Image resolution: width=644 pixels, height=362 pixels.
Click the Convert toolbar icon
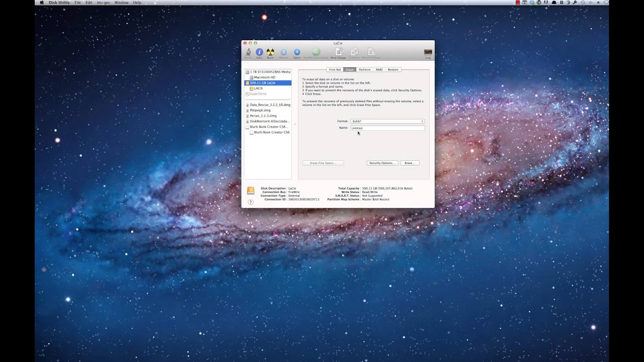354,52
